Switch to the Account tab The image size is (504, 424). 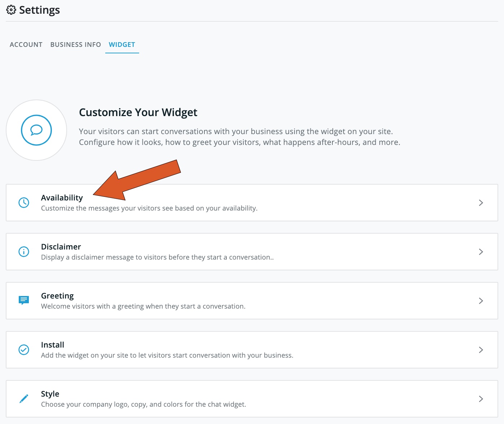pos(26,45)
